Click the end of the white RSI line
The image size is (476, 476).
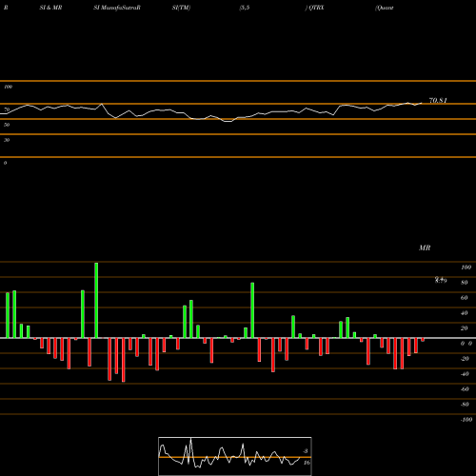(x=422, y=103)
